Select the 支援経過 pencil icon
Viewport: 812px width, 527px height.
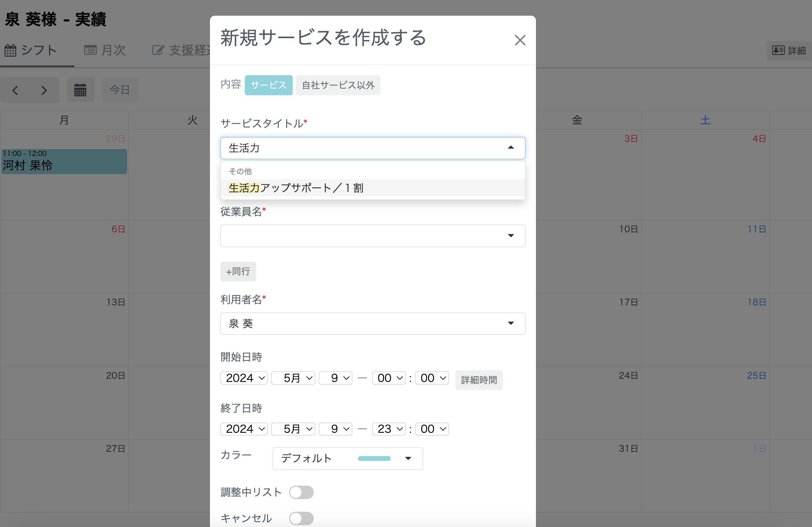click(x=158, y=50)
